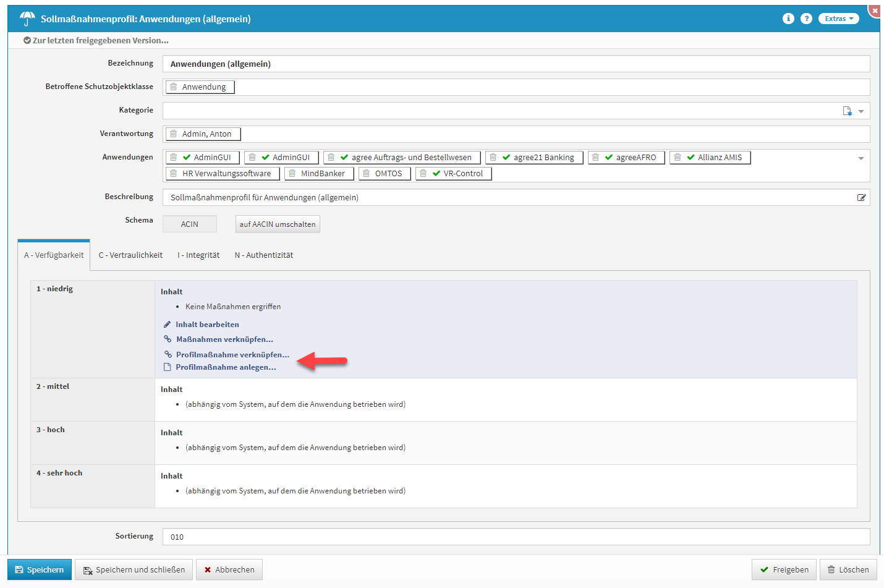
Task: Switch schema with auf AACIN umschalten
Action: [278, 224]
